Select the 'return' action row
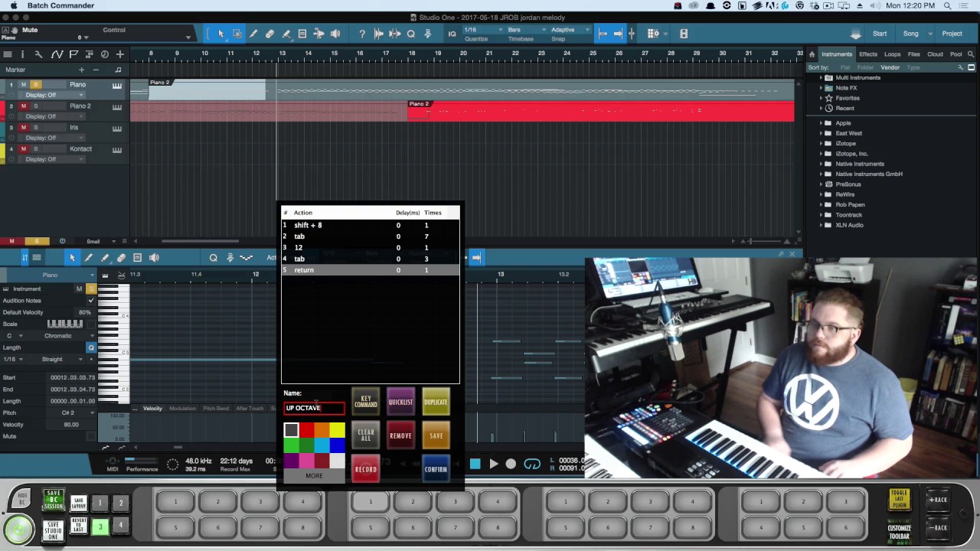This screenshot has height=551, width=980. [371, 270]
